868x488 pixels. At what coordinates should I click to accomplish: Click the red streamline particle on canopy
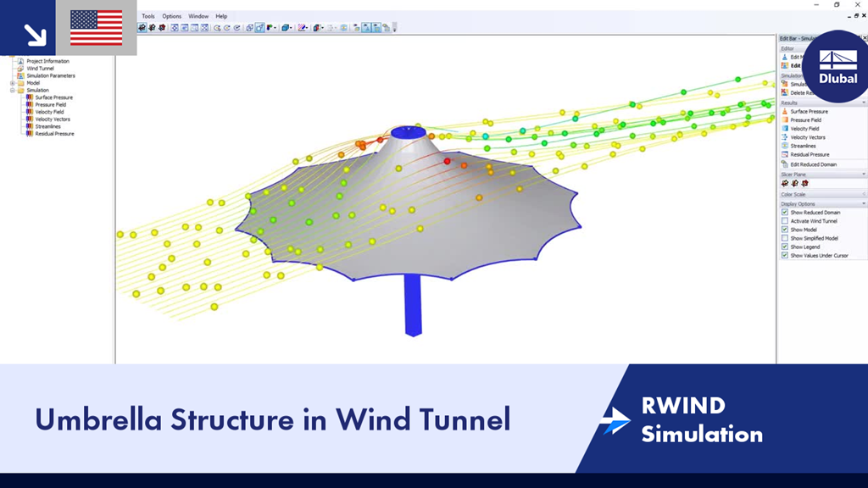click(448, 161)
